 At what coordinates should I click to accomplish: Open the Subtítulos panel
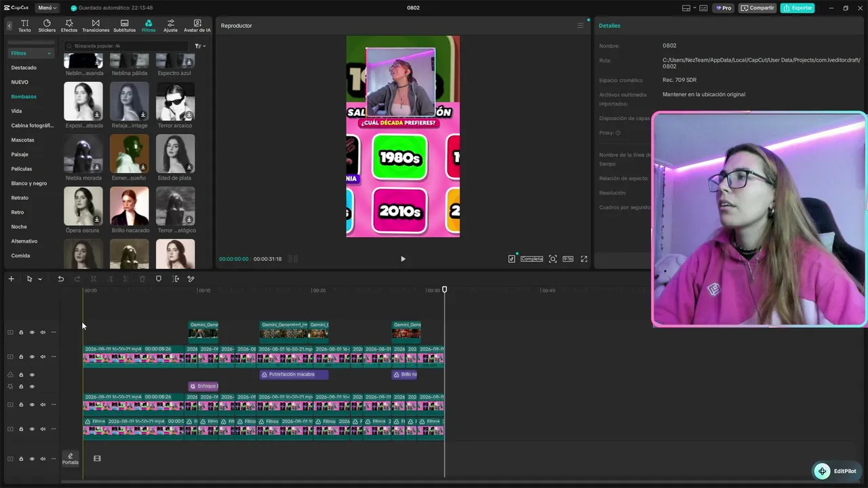click(x=124, y=26)
